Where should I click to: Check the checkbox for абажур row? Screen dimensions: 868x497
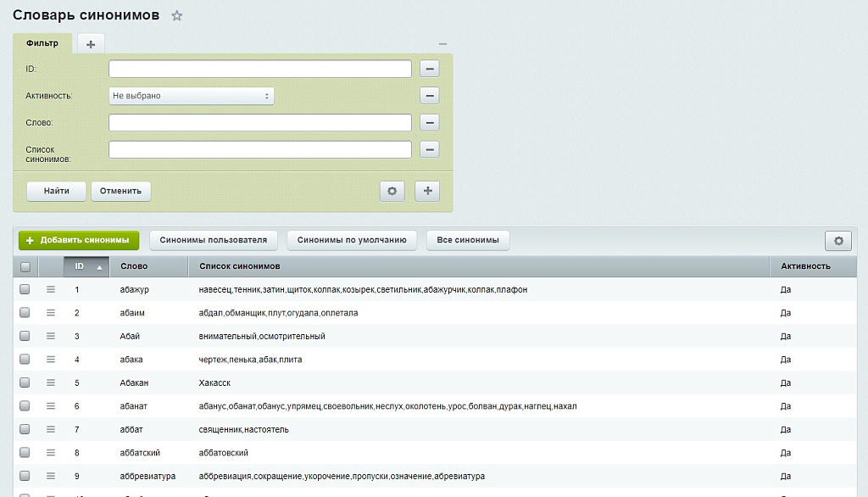pos(25,289)
